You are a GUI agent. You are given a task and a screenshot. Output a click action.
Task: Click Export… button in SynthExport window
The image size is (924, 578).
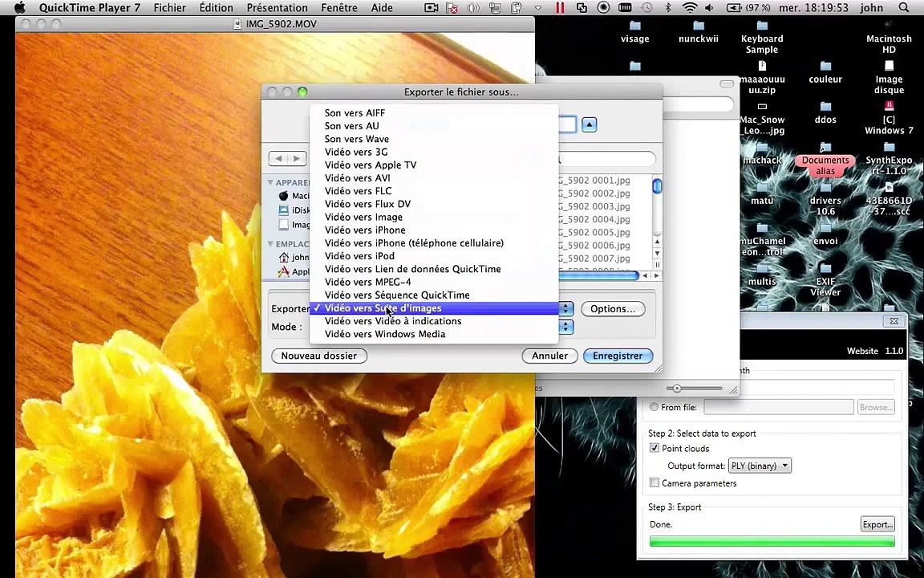click(x=877, y=524)
